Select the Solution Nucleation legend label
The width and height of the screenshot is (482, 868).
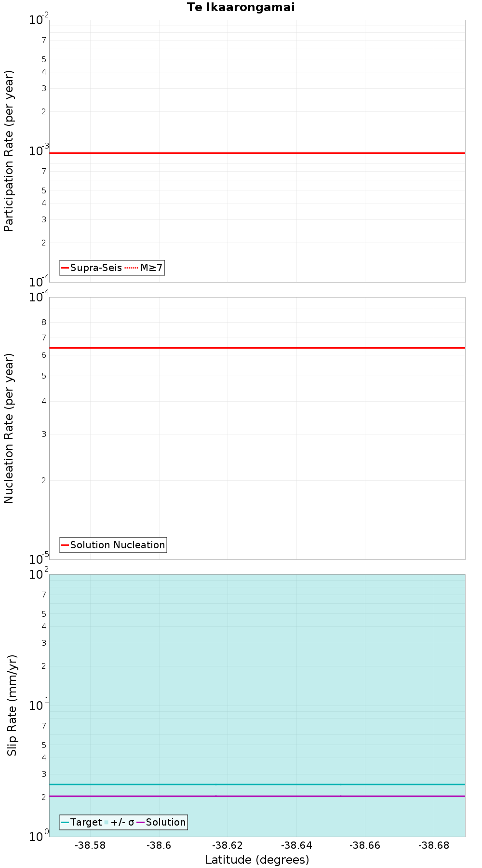point(118,545)
